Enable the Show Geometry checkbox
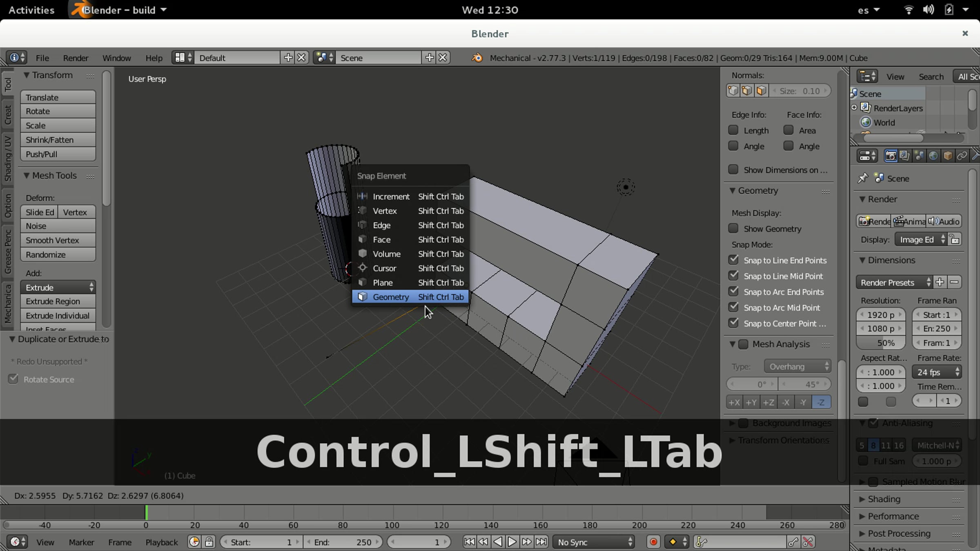This screenshot has width=980, height=551. coord(733,228)
